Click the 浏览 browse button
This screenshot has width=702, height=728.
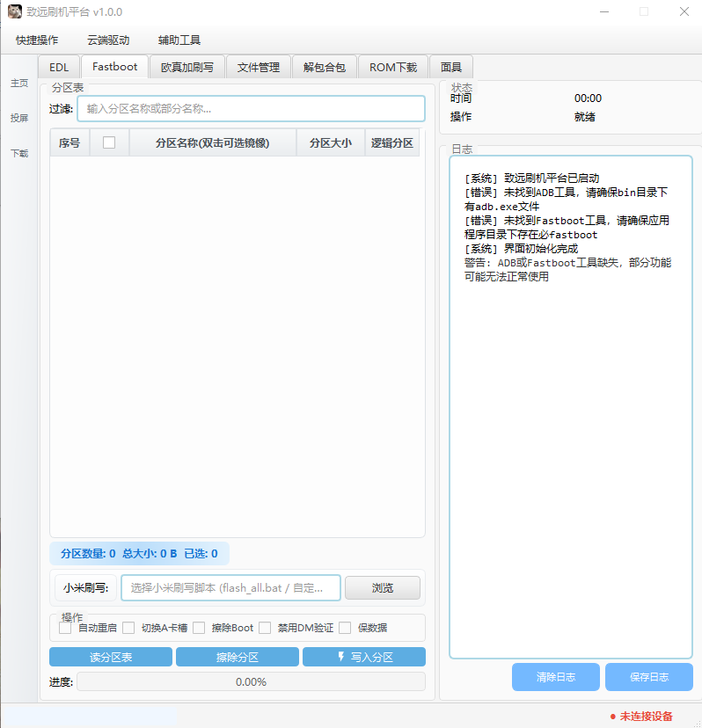point(382,587)
